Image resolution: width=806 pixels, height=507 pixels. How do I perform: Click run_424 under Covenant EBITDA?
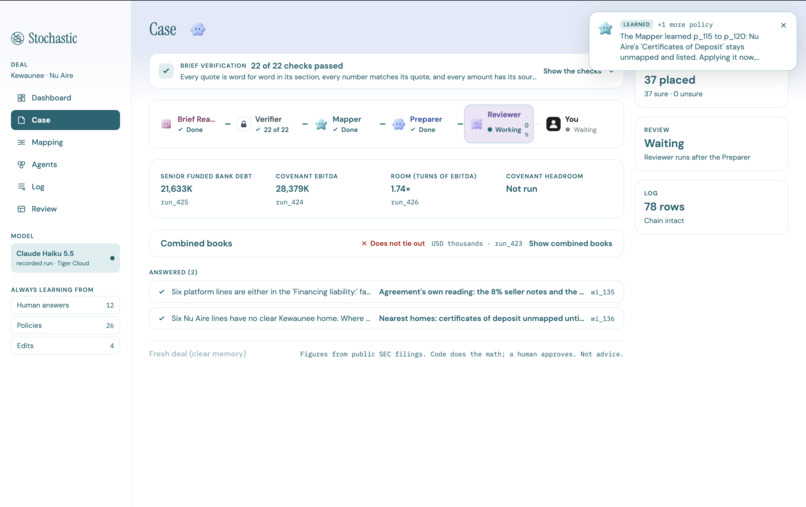[289, 203]
